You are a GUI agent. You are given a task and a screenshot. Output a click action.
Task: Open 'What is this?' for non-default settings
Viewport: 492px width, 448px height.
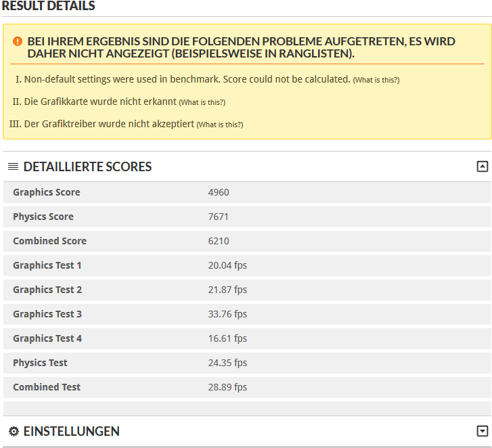click(376, 80)
